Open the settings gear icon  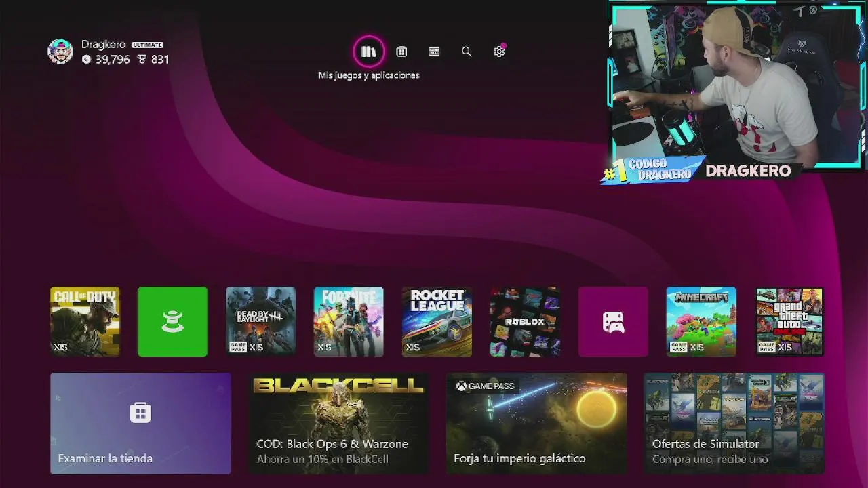[499, 52]
